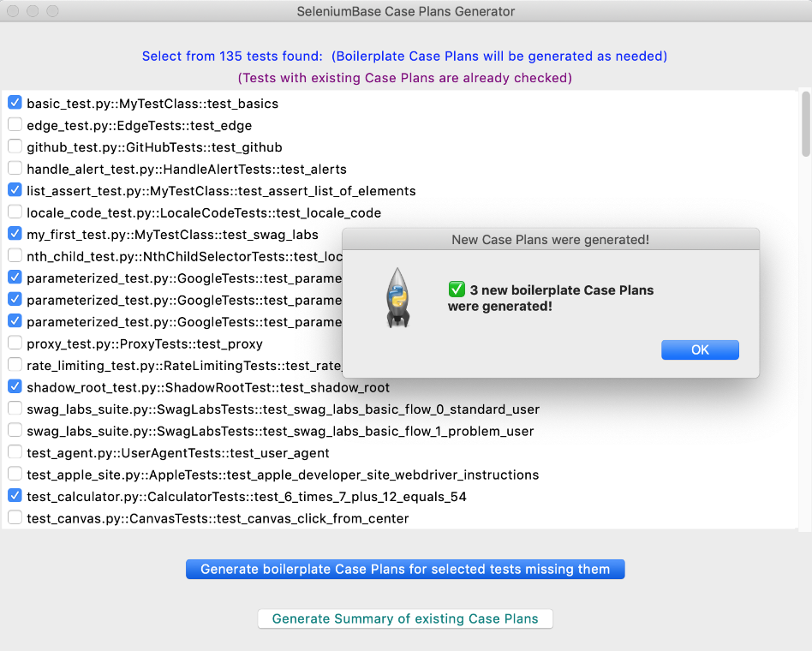Click 'edge_test.py::EdgeTests::test_edge' label
This screenshot has width=812, height=651.
pyautogui.click(x=140, y=125)
